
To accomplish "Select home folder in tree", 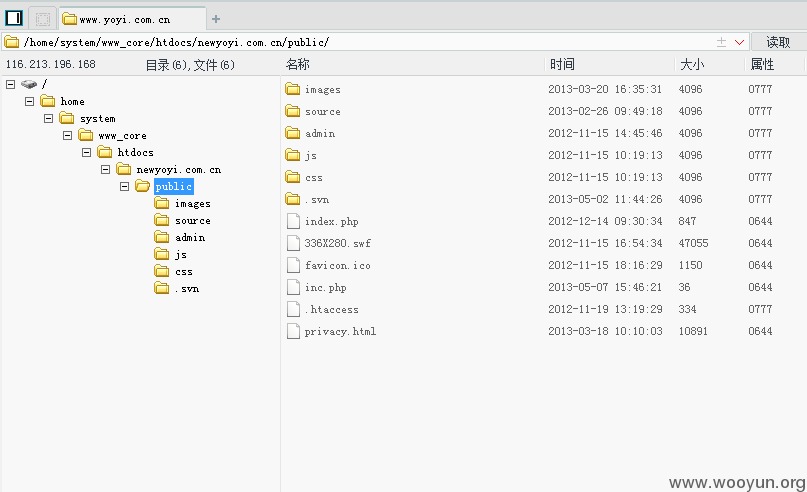I will pyautogui.click(x=73, y=101).
